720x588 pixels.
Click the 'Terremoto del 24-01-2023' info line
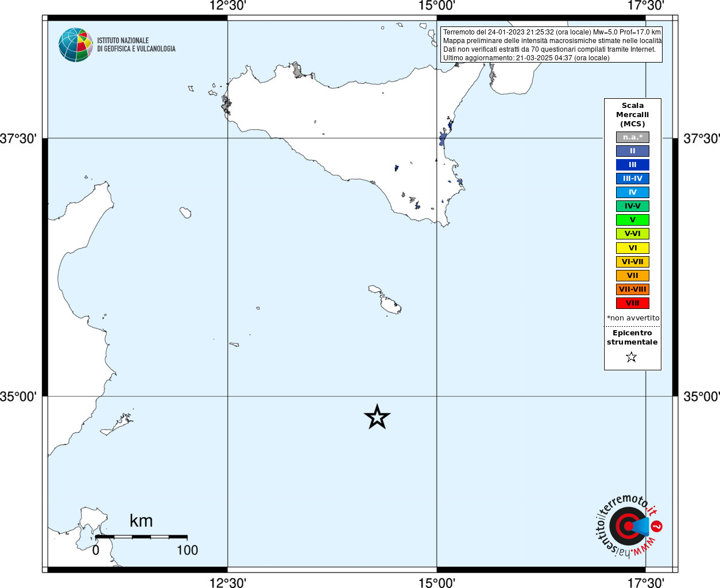552,32
